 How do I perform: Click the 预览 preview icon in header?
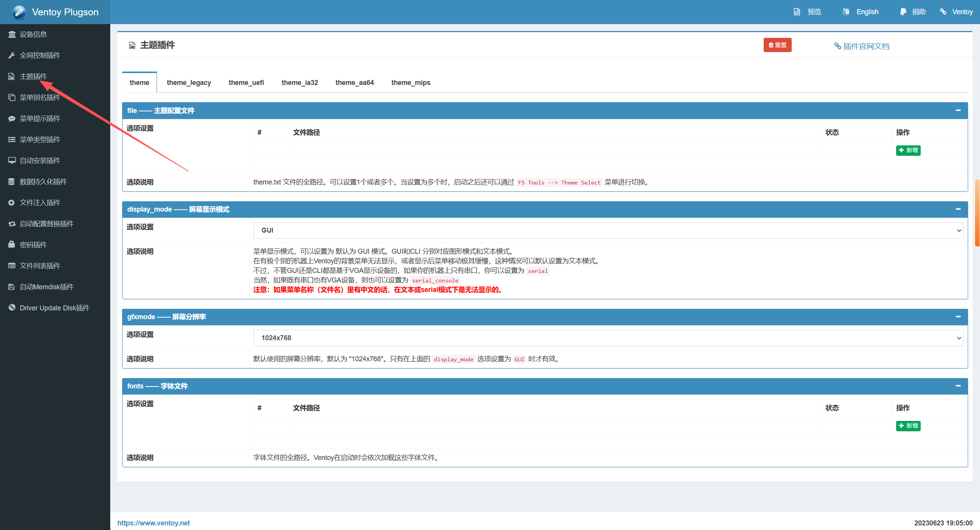[x=797, y=12]
